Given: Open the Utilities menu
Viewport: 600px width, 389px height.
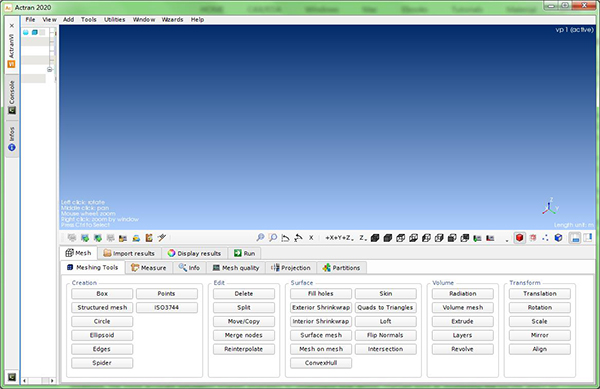Looking at the screenshot, I should coord(114,20).
